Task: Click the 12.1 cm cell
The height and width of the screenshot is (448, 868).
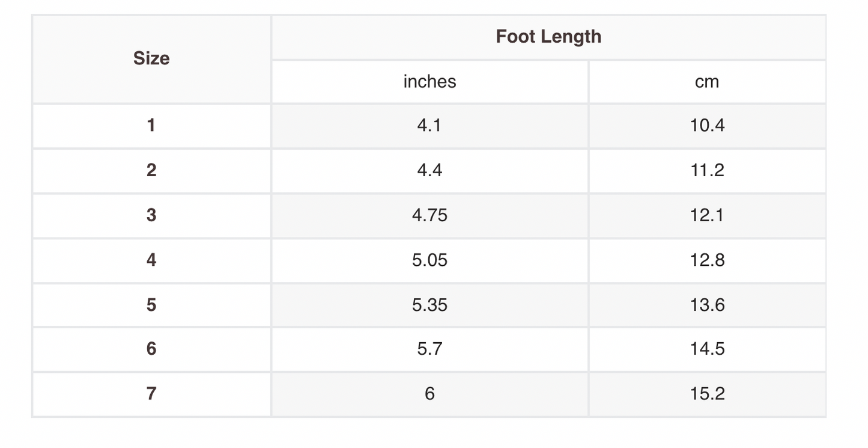Action: [707, 215]
